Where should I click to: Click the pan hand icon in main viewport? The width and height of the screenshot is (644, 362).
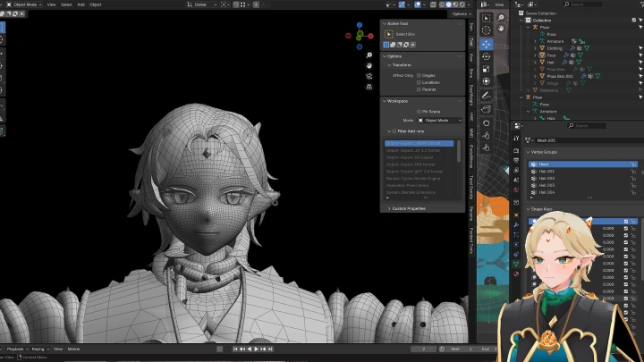tap(369, 65)
